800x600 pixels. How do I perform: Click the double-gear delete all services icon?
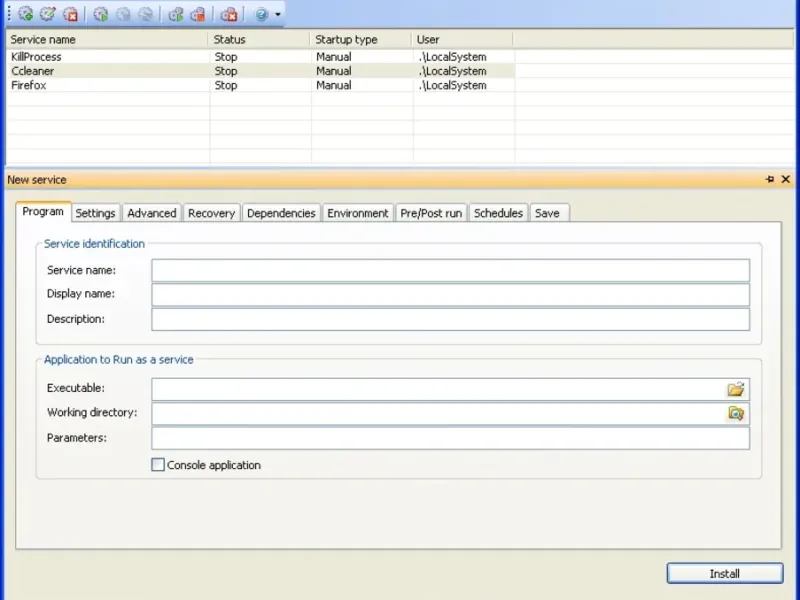[229, 14]
